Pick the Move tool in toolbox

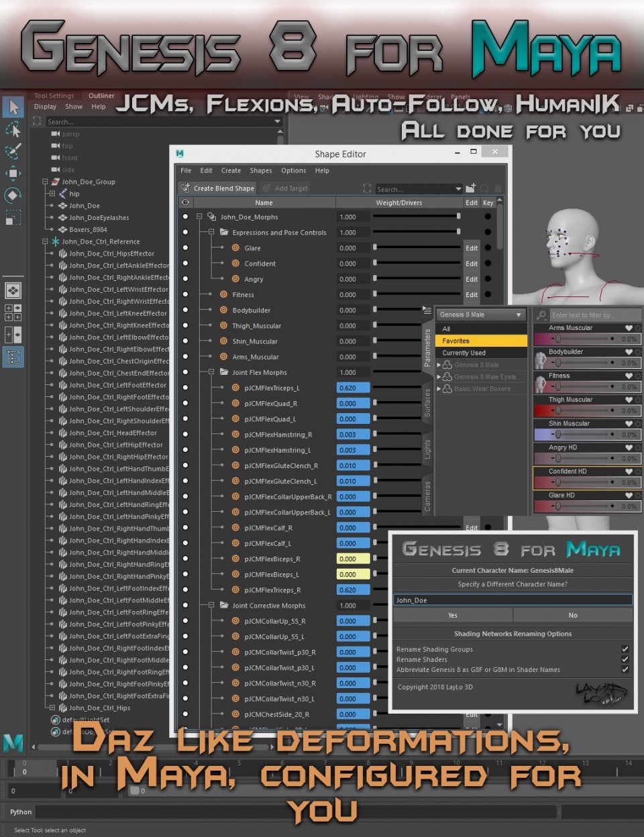(x=13, y=173)
